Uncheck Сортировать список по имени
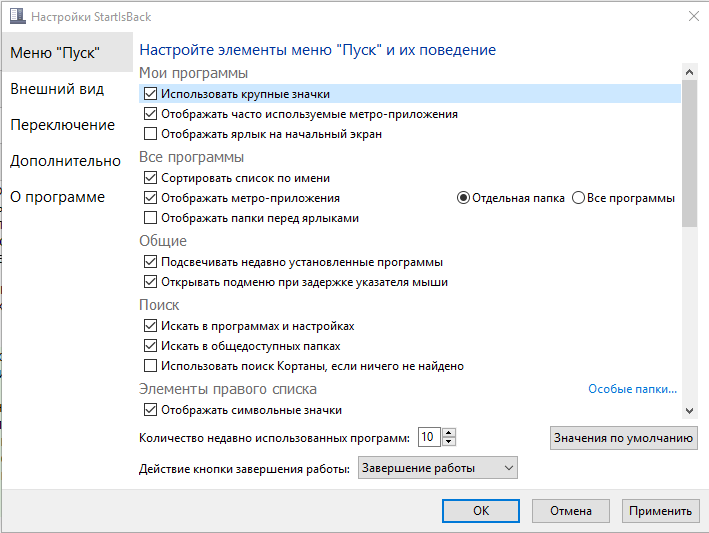 point(150,178)
